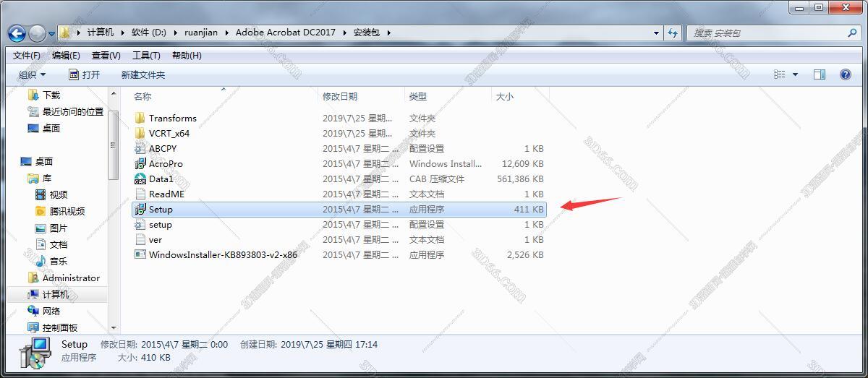868x378 pixels.
Task: Select the Setup application icon
Action: 140,209
